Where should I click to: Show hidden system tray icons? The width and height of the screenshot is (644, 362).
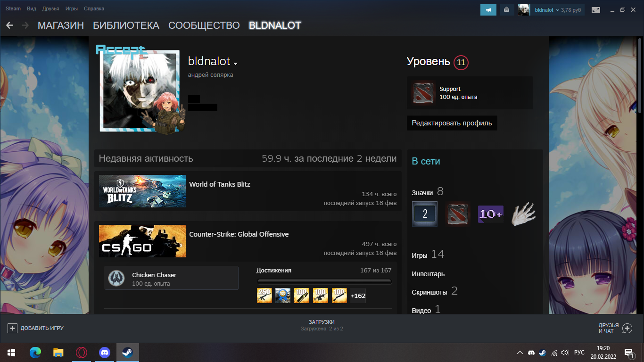(520, 353)
